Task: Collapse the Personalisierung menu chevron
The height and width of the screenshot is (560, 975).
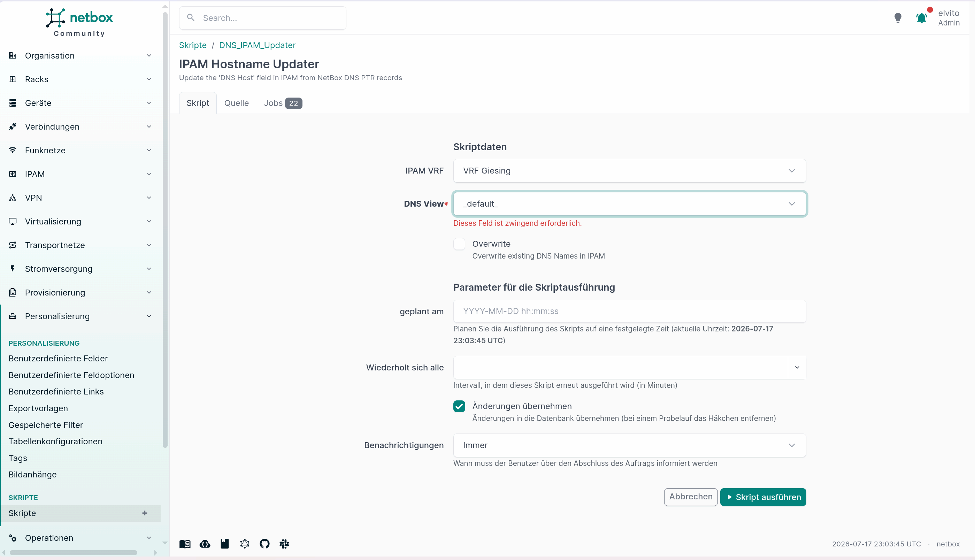Action: [x=149, y=316]
